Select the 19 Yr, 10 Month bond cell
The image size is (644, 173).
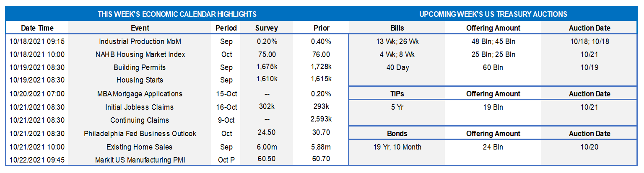pyautogui.click(x=397, y=147)
